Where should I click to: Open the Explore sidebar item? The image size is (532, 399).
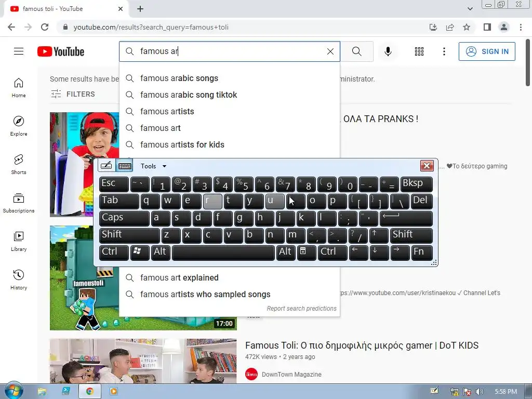point(19,126)
